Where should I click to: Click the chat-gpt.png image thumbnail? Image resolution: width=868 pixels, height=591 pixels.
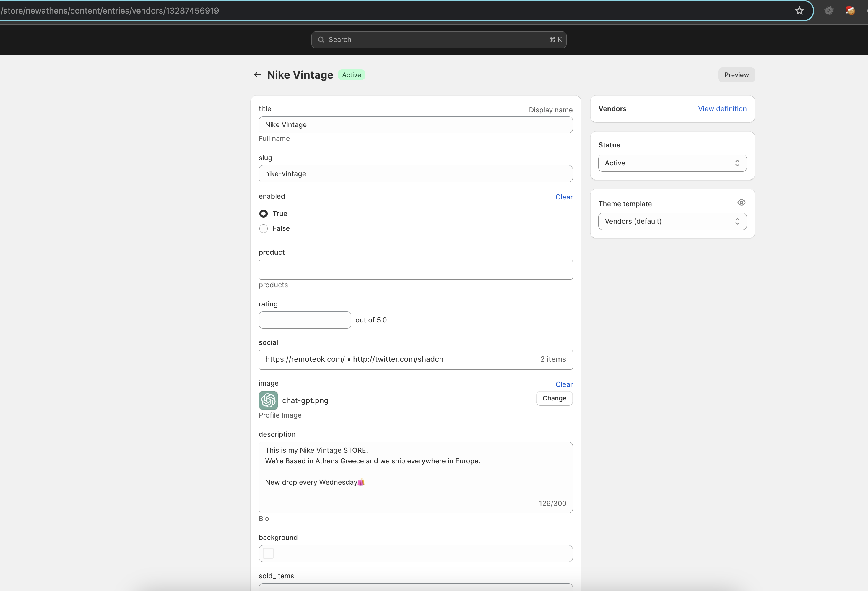(x=268, y=400)
